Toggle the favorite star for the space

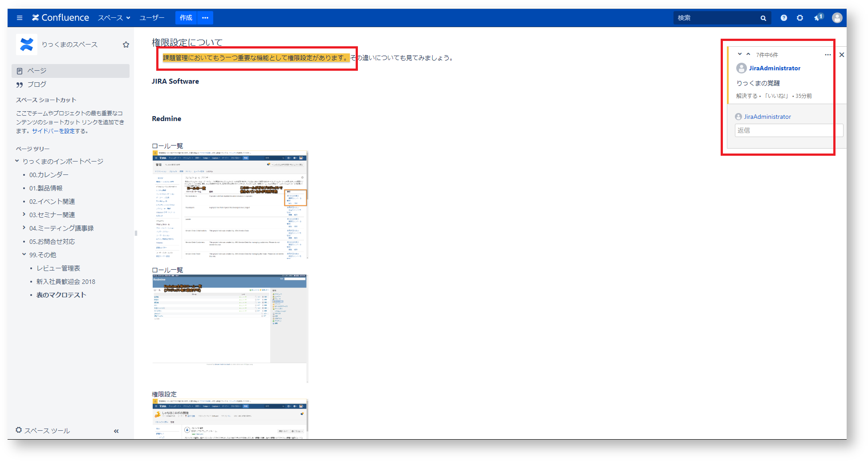126,44
